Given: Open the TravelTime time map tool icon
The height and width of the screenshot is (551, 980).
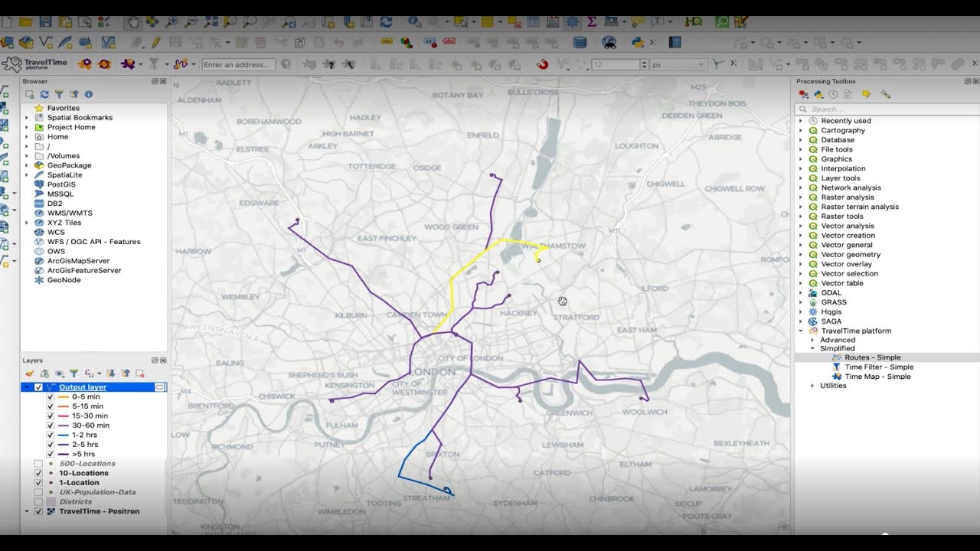Looking at the screenshot, I should coord(128,64).
